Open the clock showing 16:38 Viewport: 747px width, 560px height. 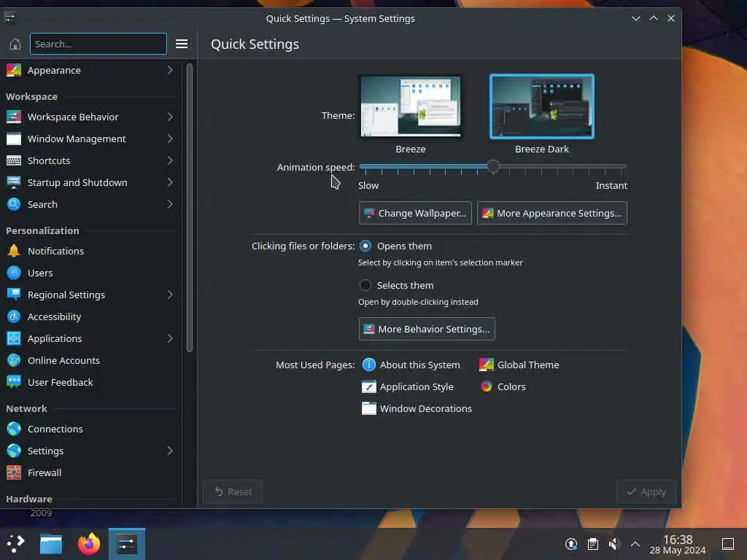[678, 544]
